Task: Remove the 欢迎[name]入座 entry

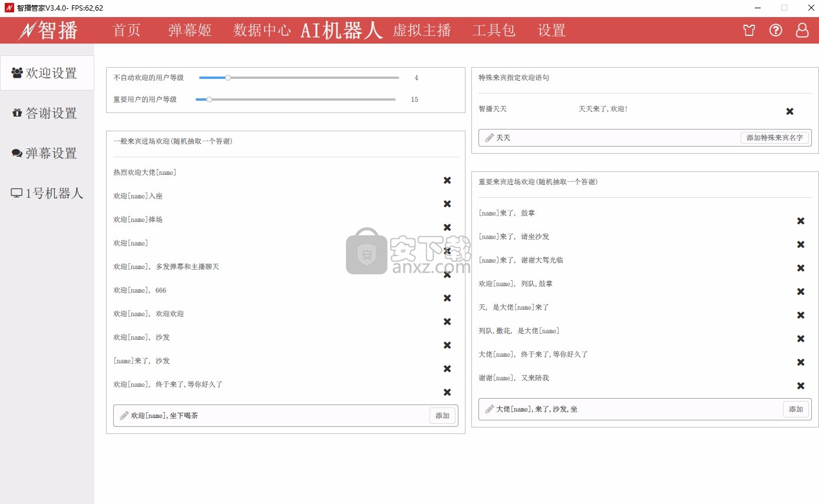Action: 447,204
